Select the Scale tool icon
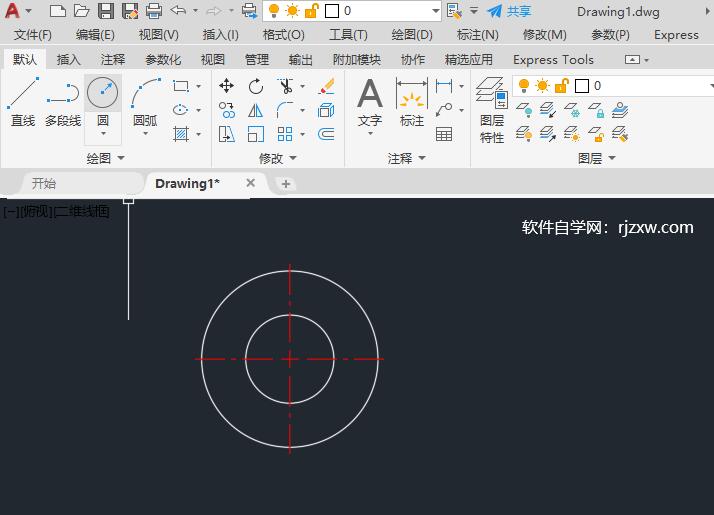This screenshot has width=714, height=515. [x=256, y=134]
